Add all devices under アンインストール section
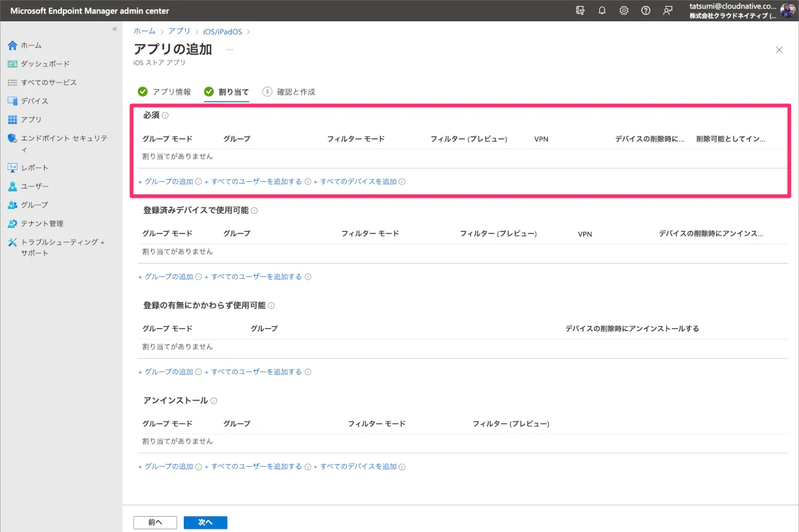This screenshot has height=532, width=799. pos(358,467)
